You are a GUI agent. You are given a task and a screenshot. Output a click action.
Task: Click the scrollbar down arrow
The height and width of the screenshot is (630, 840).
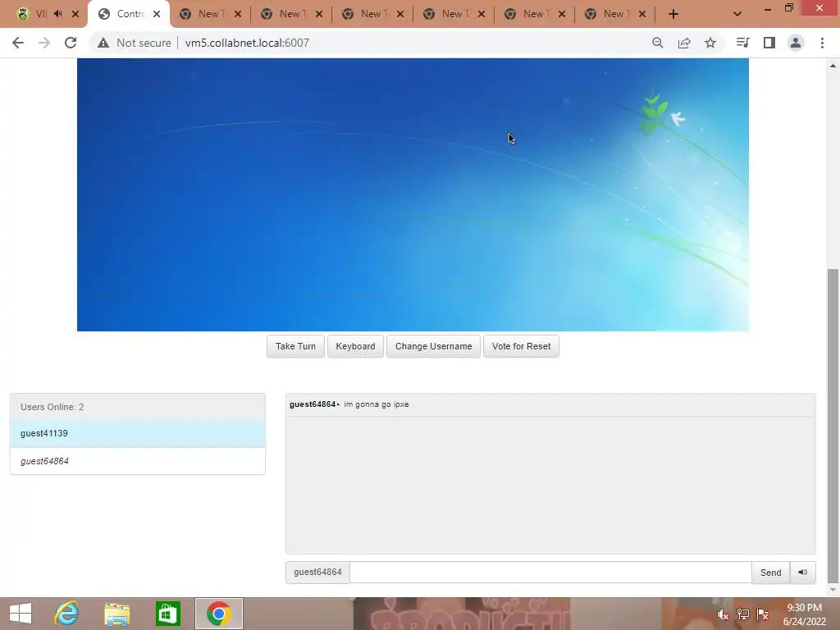pyautogui.click(x=833, y=590)
